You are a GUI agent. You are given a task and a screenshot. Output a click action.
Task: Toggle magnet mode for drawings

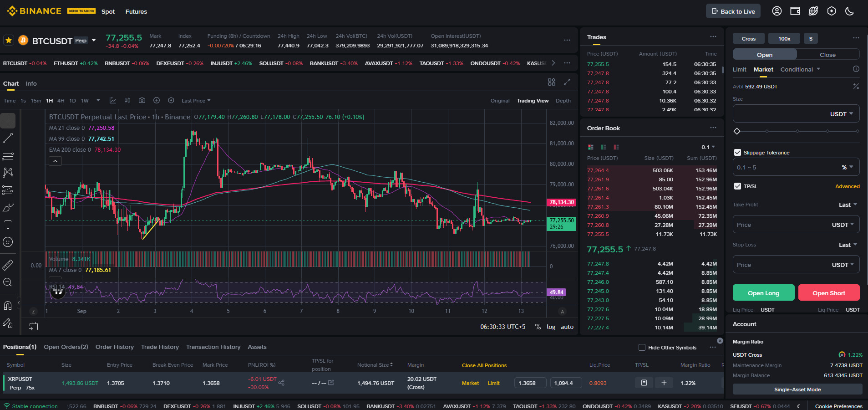point(8,305)
